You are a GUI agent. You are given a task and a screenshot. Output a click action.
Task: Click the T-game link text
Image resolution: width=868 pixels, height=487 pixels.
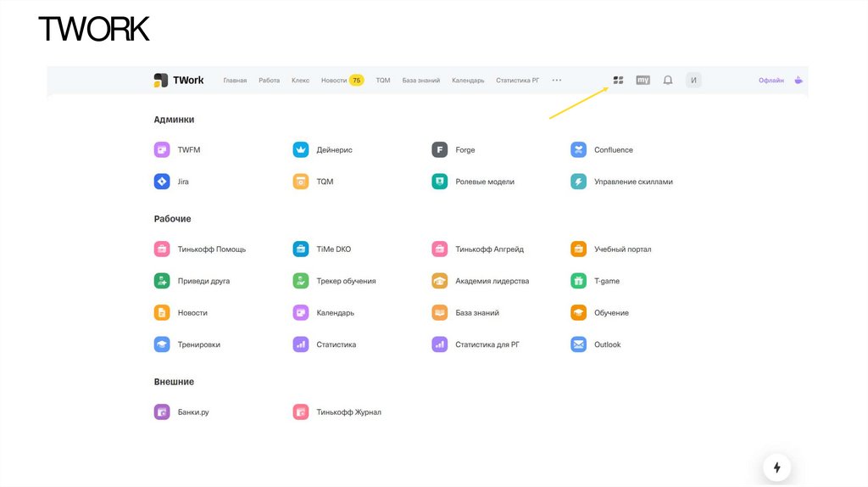(x=607, y=281)
